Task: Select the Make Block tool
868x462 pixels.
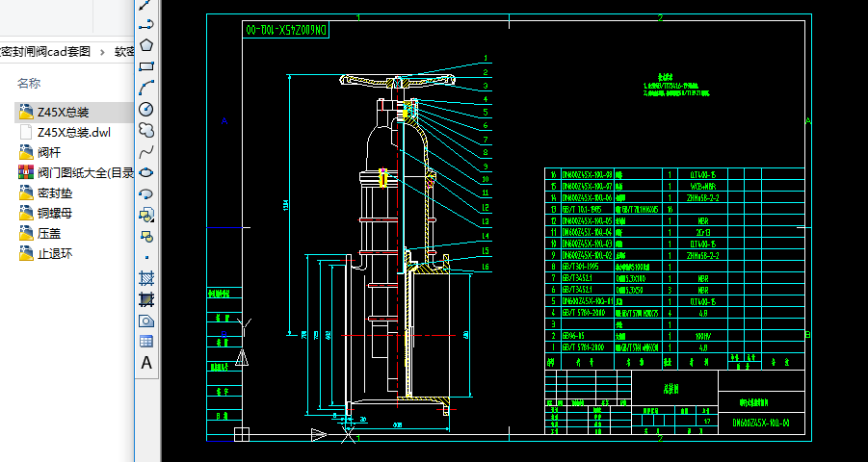Action: 146,236
